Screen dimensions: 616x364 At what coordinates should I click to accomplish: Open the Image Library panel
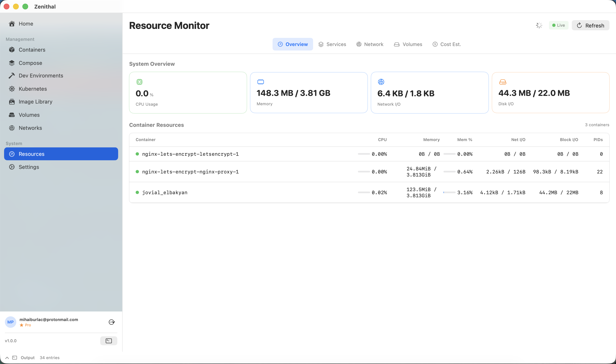tap(35, 102)
